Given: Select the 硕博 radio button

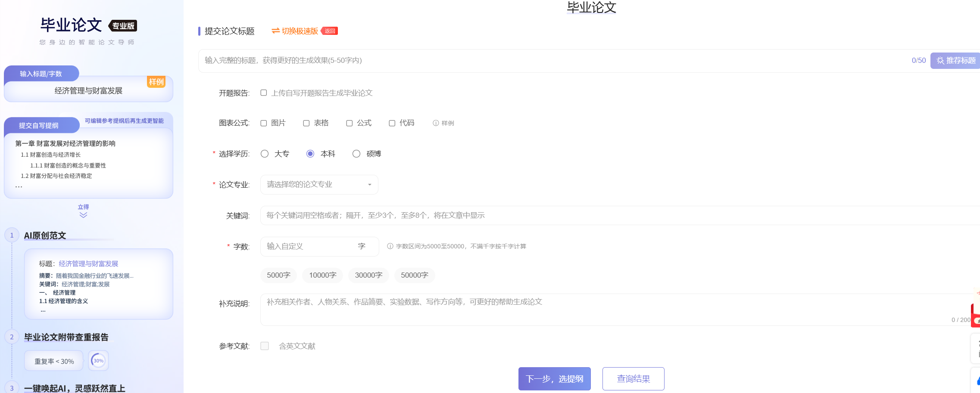Looking at the screenshot, I should tap(356, 154).
